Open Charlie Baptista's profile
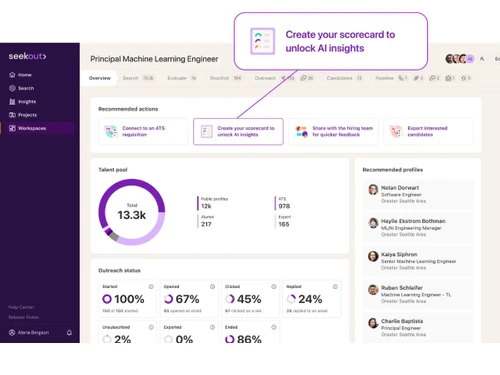Image resolution: width=500 pixels, height=375 pixels. [x=418, y=328]
